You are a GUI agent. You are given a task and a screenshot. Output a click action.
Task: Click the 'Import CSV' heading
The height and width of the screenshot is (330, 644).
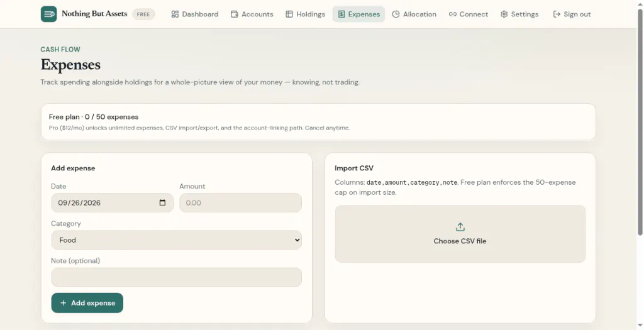coord(354,168)
